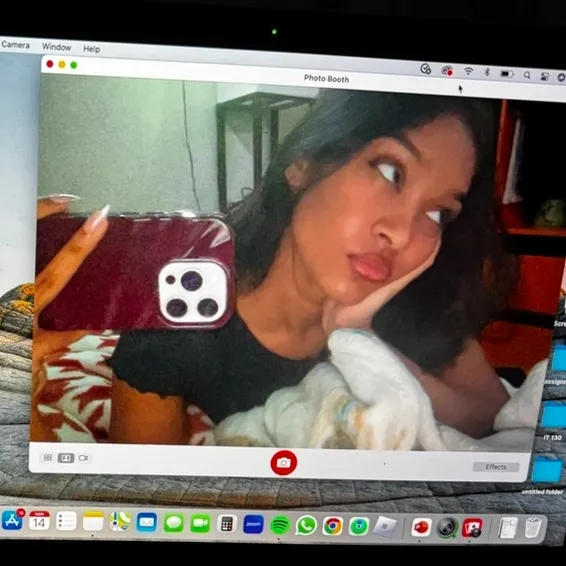
Task: Open the battery status menu
Action: tap(506, 74)
